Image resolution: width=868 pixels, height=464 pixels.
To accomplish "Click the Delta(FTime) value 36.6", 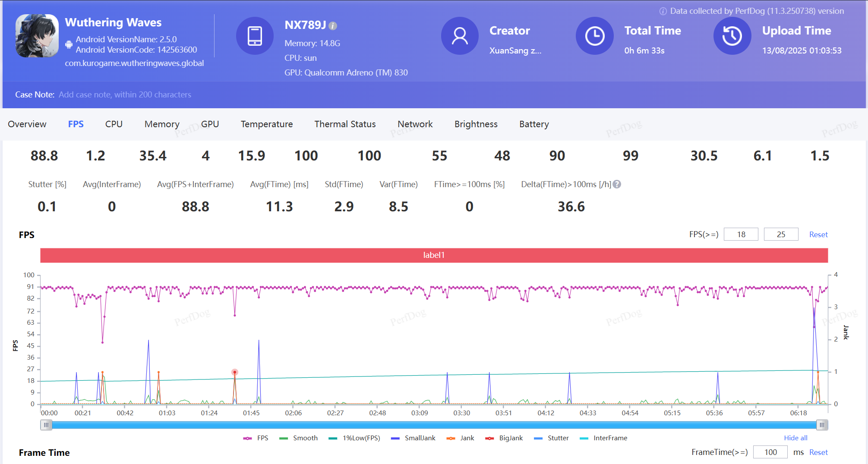I will click(x=571, y=207).
